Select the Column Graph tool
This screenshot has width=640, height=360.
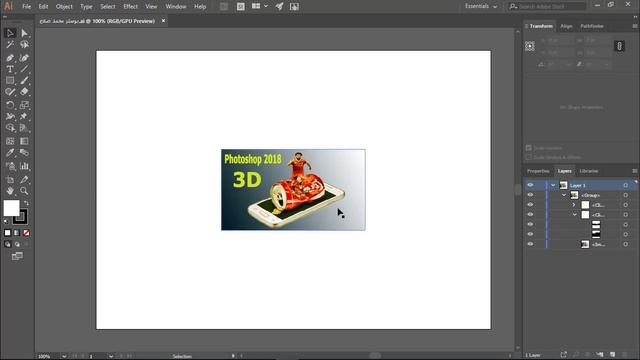pos(24,166)
